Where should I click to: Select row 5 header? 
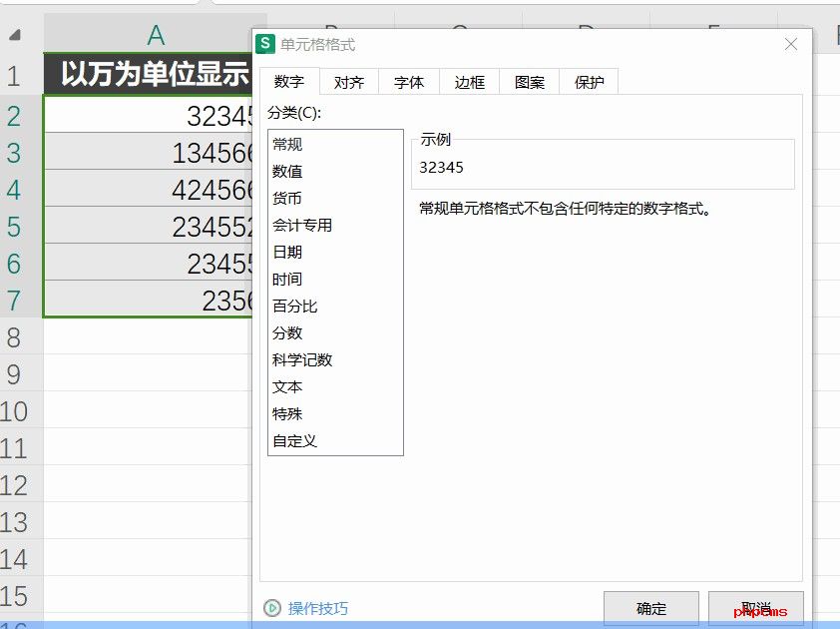coord(21,227)
